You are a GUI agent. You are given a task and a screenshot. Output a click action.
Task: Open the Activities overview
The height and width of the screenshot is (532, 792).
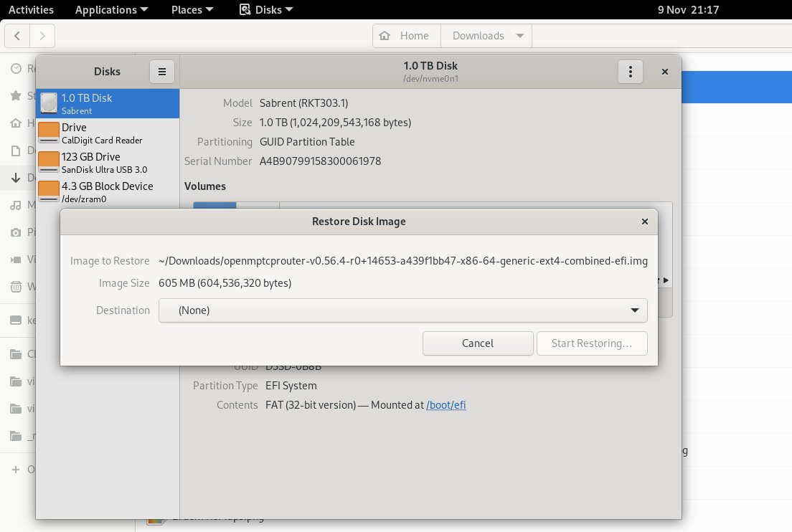point(31,9)
